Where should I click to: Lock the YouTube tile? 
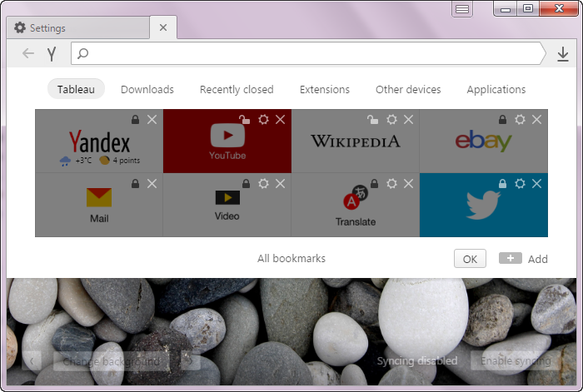(244, 120)
